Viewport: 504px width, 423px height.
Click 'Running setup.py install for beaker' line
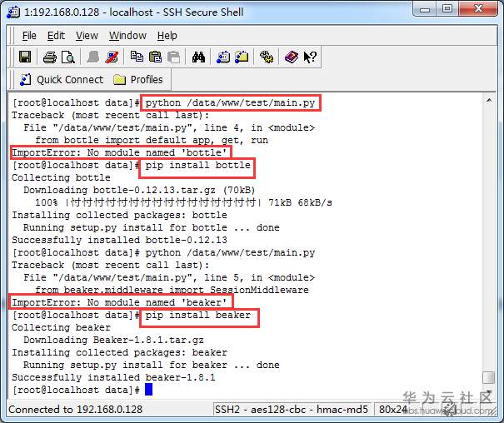[x=152, y=365]
